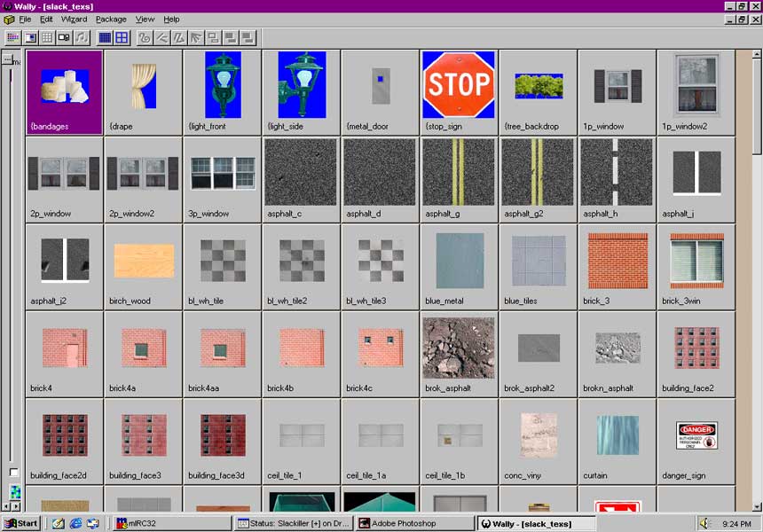Click the color palette toolbar icon

pos(12,37)
